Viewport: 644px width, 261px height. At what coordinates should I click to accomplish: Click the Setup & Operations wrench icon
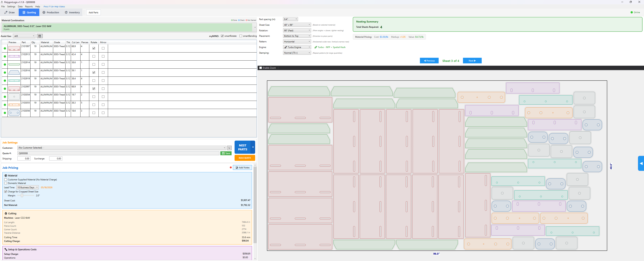6,250
